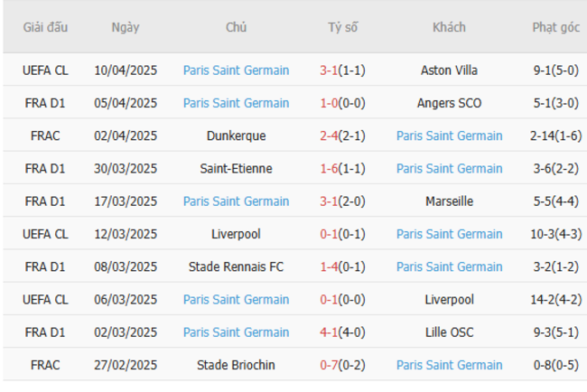The width and height of the screenshot is (587, 392).
Task: Select the 'Tỷ số' column header
Action: pyautogui.click(x=342, y=27)
